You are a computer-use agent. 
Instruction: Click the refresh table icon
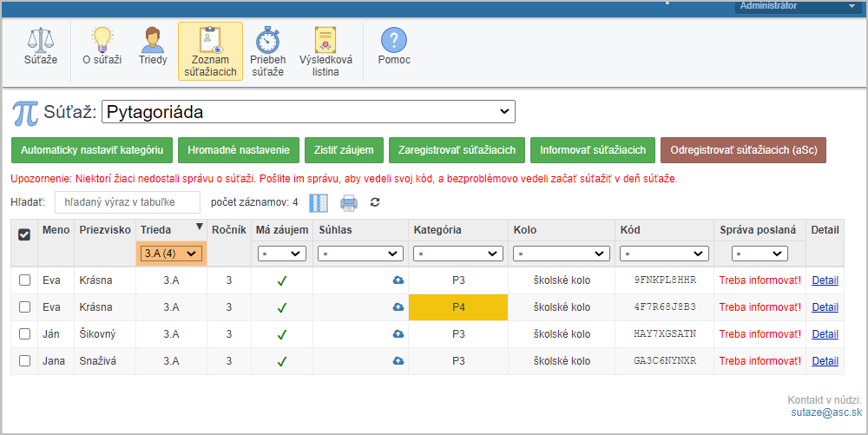pos(375,202)
